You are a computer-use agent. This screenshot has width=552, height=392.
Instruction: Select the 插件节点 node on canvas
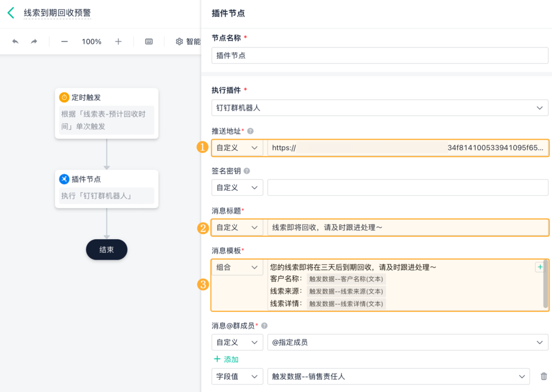point(106,189)
